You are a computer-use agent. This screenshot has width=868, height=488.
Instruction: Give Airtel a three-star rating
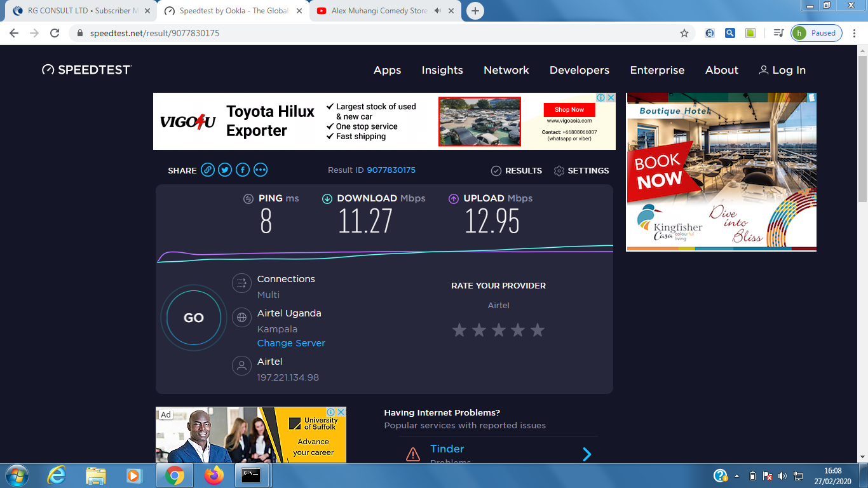(499, 330)
